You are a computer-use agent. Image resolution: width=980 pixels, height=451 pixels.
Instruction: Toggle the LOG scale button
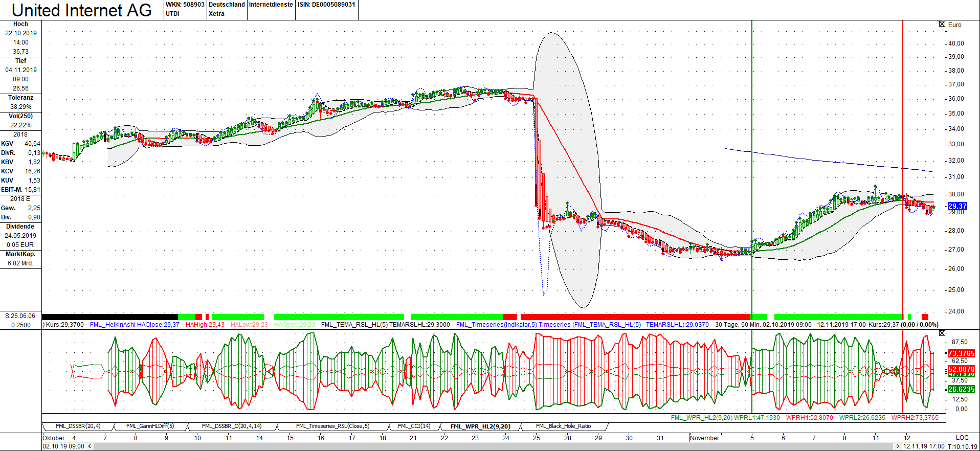click(x=962, y=438)
